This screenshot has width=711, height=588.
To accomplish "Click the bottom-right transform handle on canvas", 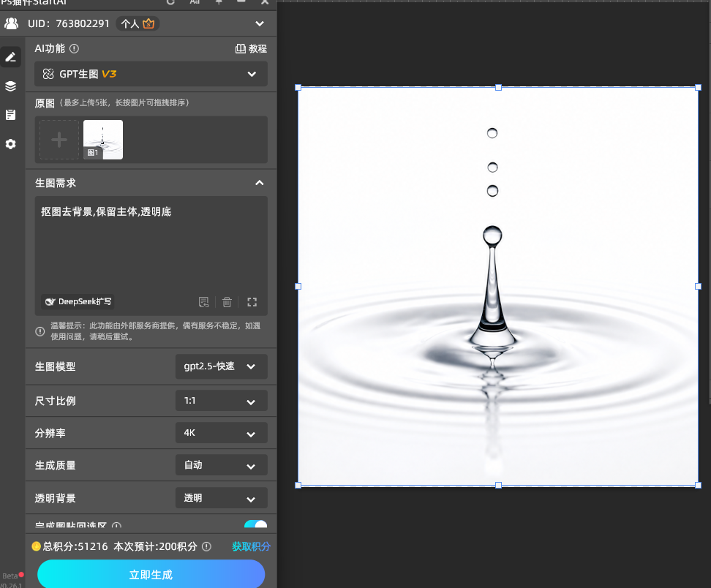I will coord(698,485).
